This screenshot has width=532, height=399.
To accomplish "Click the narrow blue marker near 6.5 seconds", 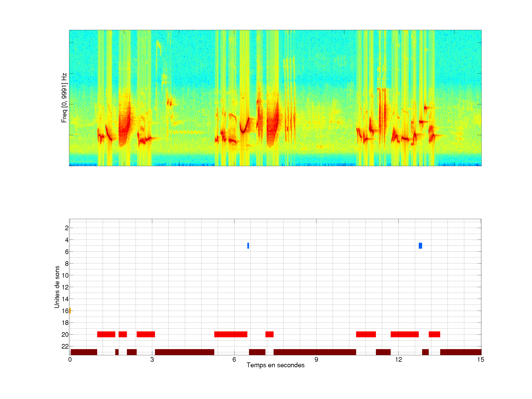I will click(x=248, y=245).
